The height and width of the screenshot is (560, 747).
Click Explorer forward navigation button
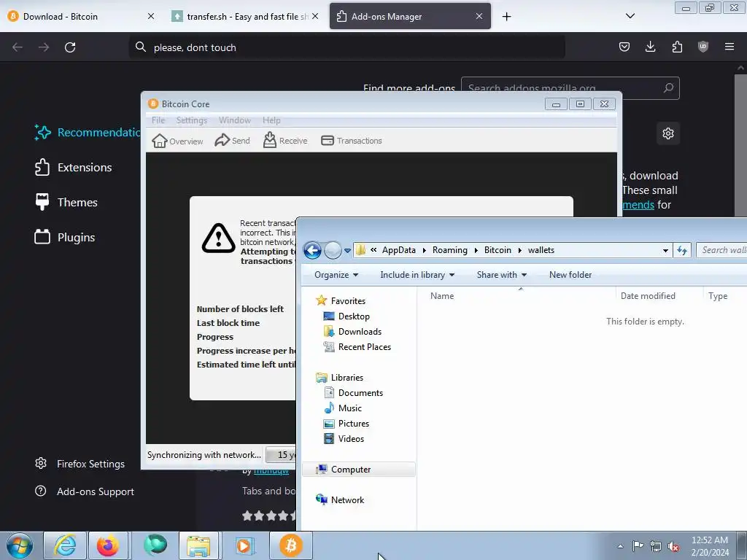coord(333,250)
